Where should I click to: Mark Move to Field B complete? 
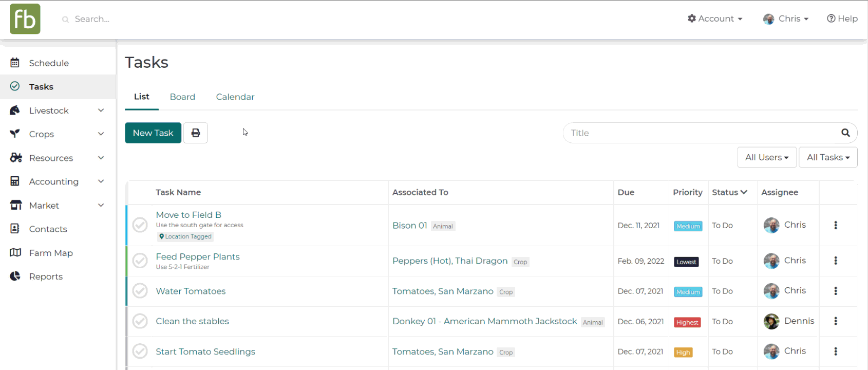click(x=140, y=225)
